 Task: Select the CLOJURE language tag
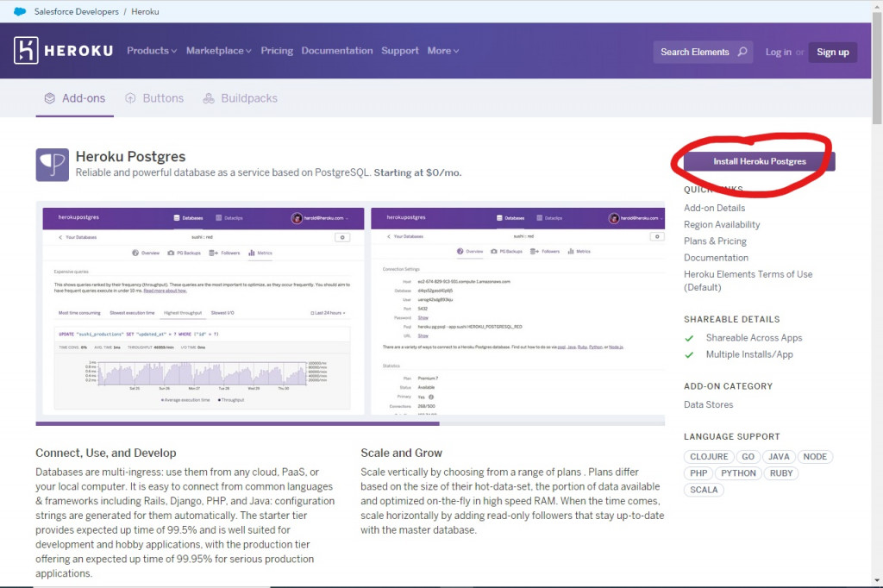coord(709,457)
